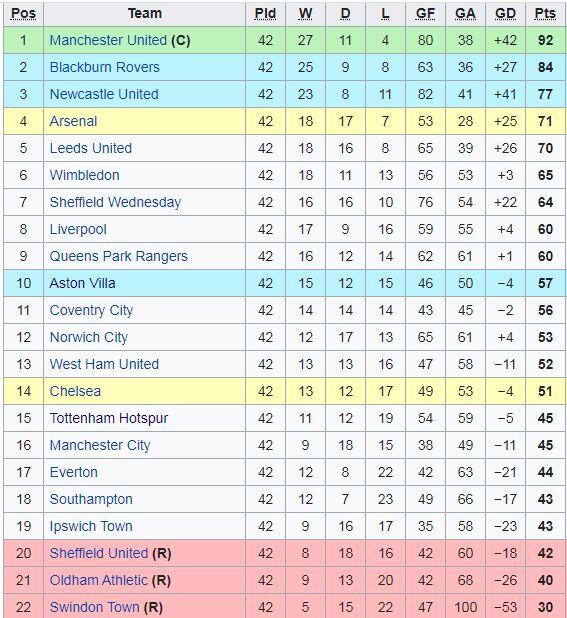This screenshot has height=618, width=567.
Task: Click the GD column header
Action: click(505, 13)
